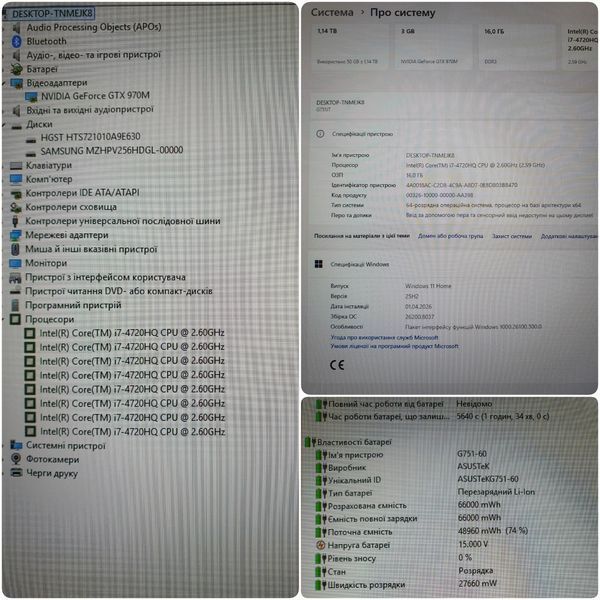
Task: Click the Windows logo beside Специфікації Windows
Action: click(318, 264)
